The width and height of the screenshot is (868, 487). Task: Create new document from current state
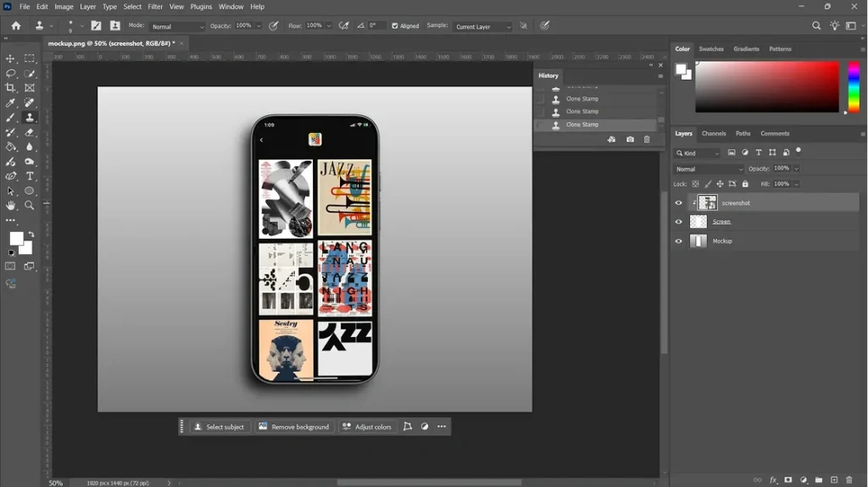(x=611, y=140)
